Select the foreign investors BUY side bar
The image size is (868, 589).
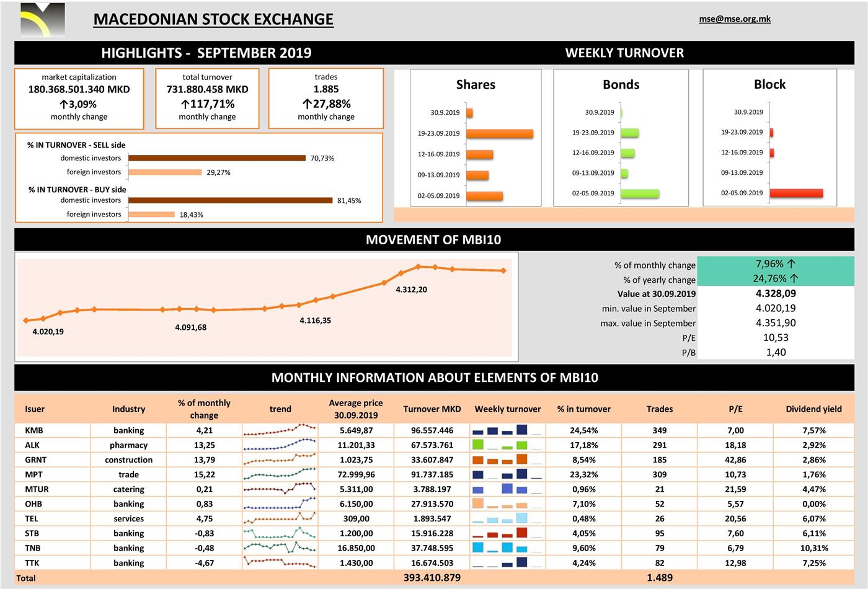point(151,215)
